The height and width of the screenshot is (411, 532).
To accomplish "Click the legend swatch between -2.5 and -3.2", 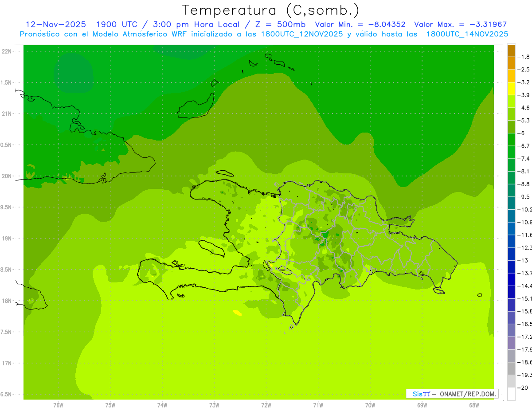I will [511, 76].
